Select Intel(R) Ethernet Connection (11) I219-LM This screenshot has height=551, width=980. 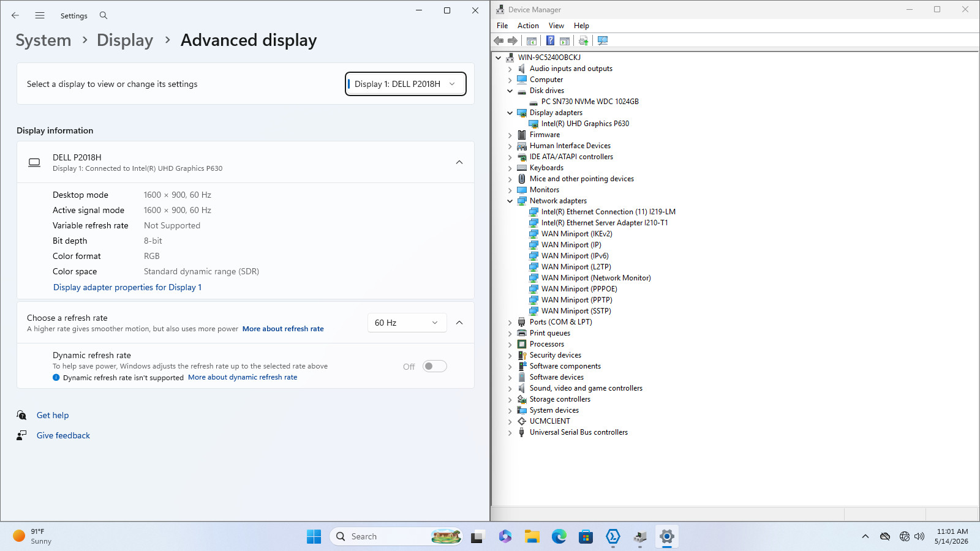pos(608,212)
